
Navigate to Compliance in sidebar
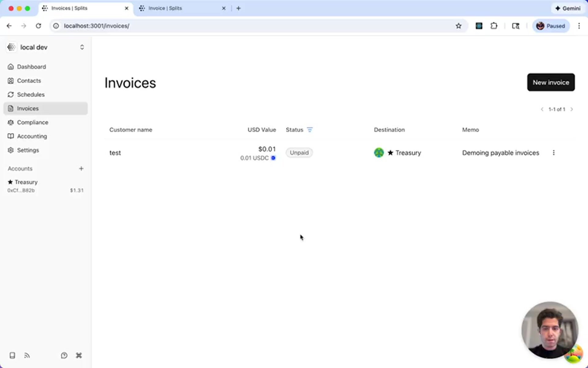point(32,122)
